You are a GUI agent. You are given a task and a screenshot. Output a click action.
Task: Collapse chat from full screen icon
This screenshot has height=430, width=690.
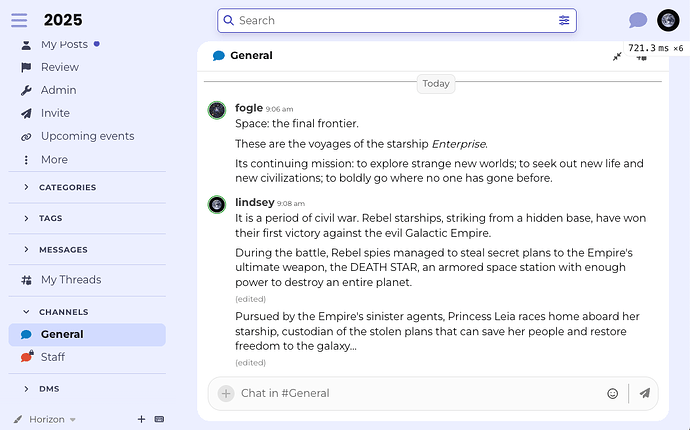(617, 56)
